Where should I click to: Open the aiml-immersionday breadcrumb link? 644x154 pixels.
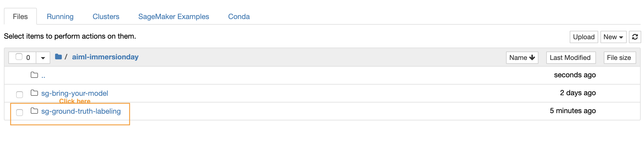pos(105,57)
